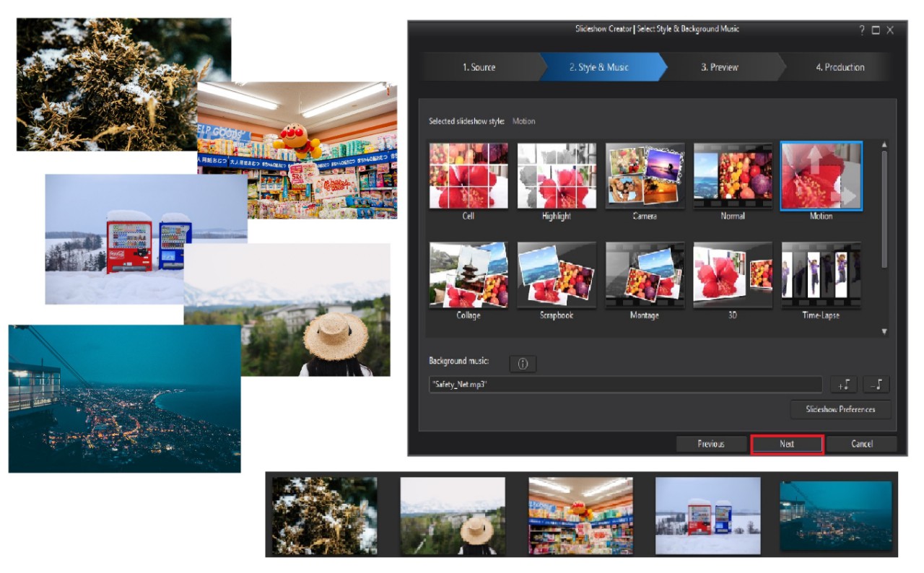Click the Next button

[787, 444]
